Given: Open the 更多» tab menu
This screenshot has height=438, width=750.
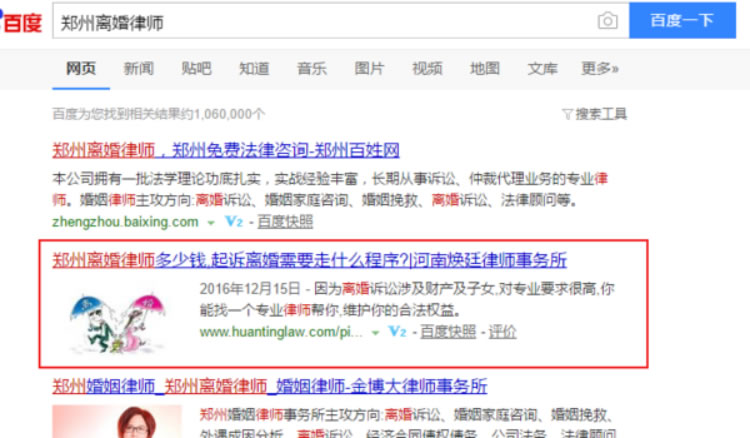Looking at the screenshot, I should 600,69.
